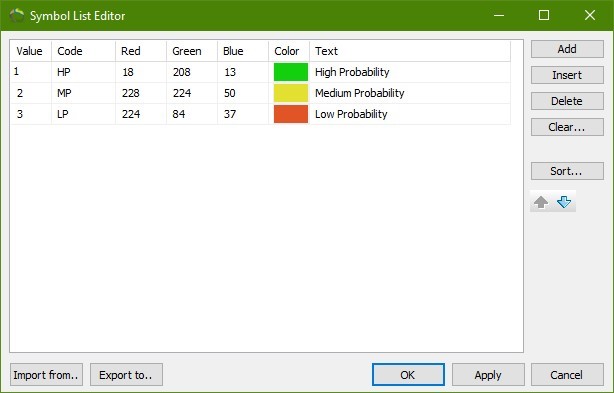The width and height of the screenshot is (614, 393).
Task: Click Blue value 13 in HP row
Action: click(243, 72)
